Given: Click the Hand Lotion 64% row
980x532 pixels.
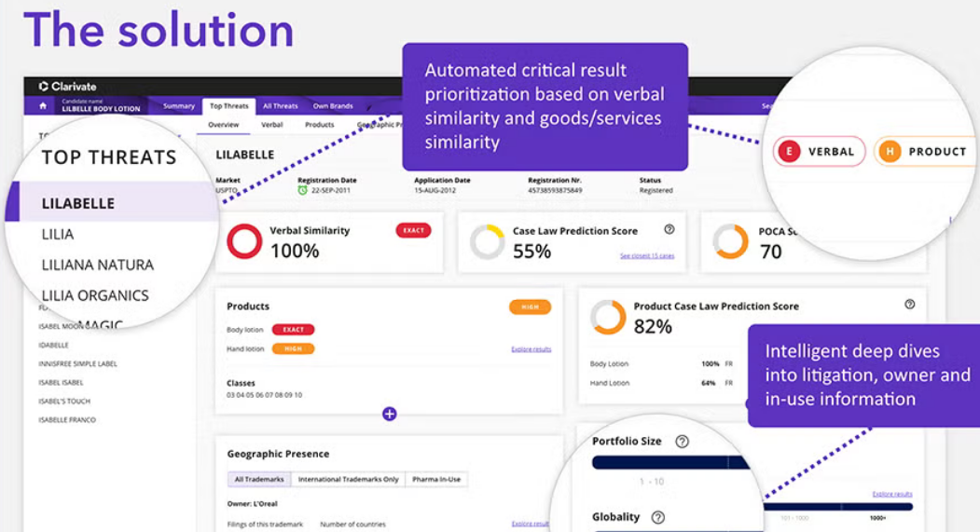Looking at the screenshot, I should tap(661, 383).
